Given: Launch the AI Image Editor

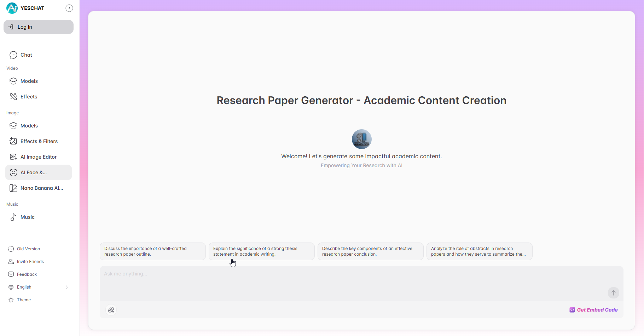Looking at the screenshot, I should coord(38,157).
